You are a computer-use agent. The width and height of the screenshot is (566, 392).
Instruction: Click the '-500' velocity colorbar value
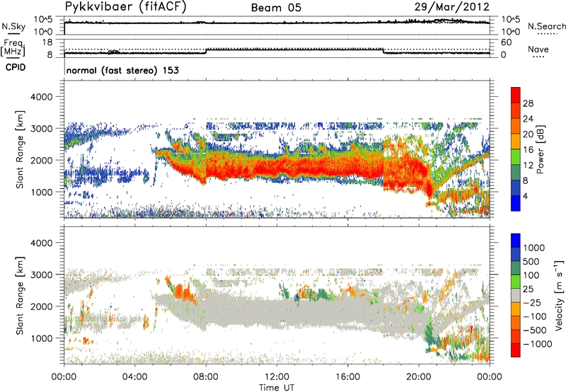pyautogui.click(x=535, y=330)
